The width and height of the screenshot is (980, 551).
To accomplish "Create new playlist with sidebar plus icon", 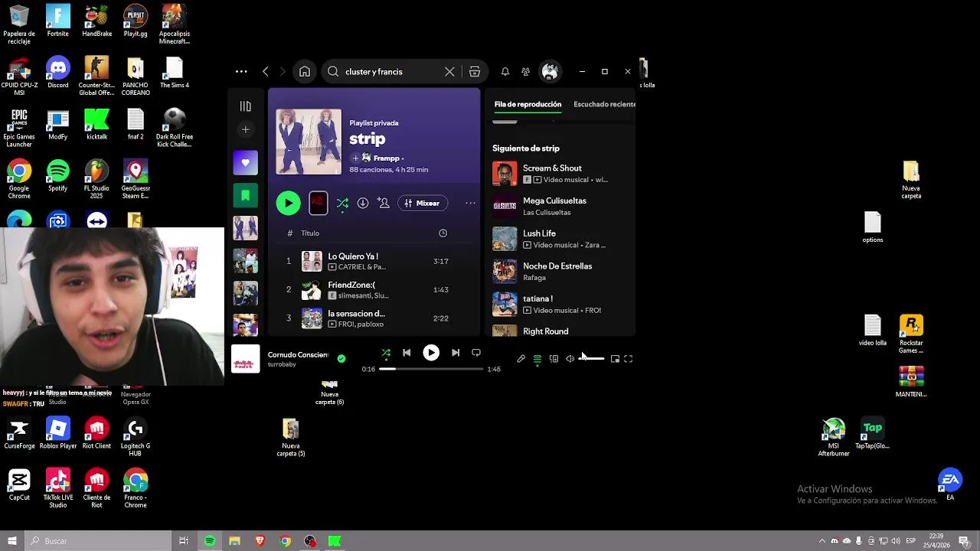I will [245, 129].
